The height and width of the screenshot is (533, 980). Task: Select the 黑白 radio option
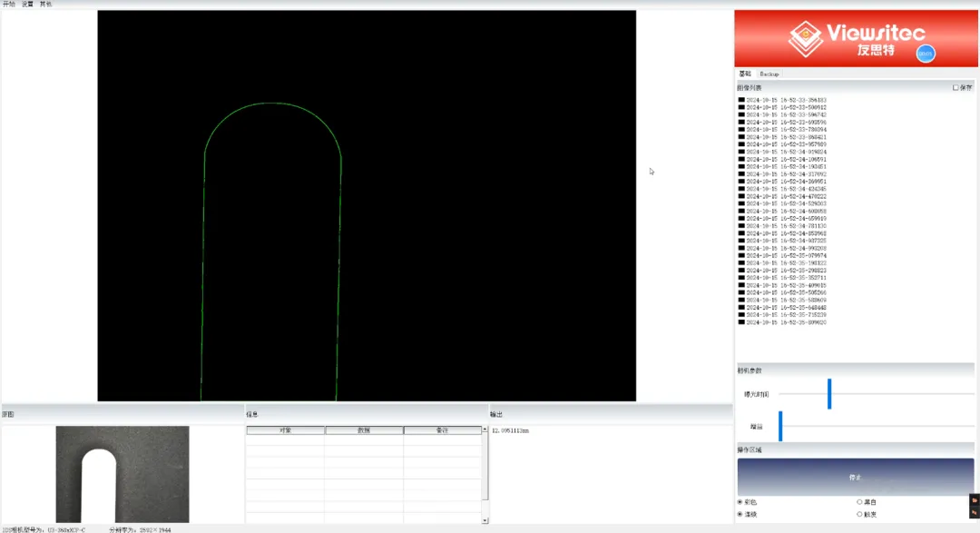point(859,502)
